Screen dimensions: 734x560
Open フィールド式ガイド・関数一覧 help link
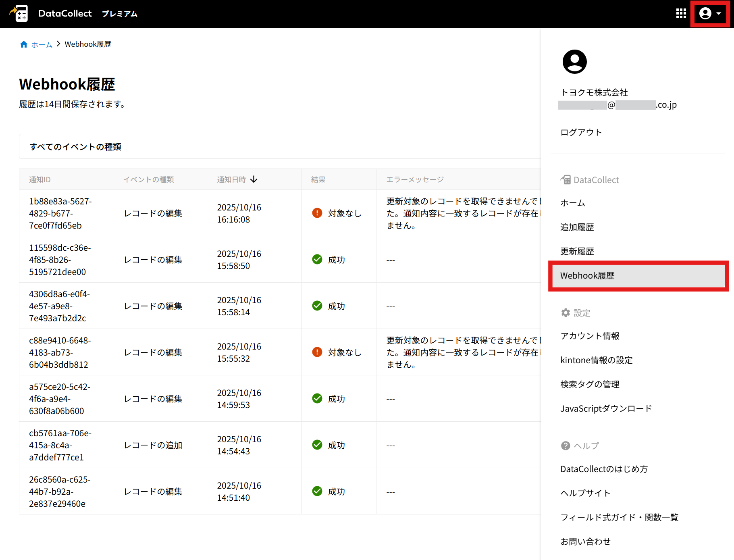pos(619,518)
